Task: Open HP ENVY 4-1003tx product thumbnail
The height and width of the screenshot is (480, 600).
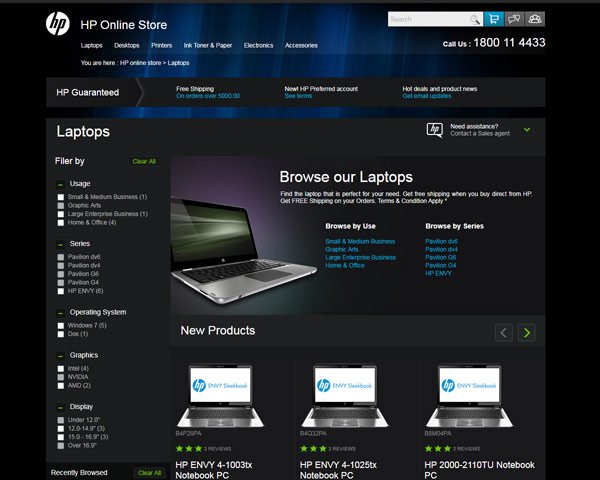Action: (x=220, y=395)
